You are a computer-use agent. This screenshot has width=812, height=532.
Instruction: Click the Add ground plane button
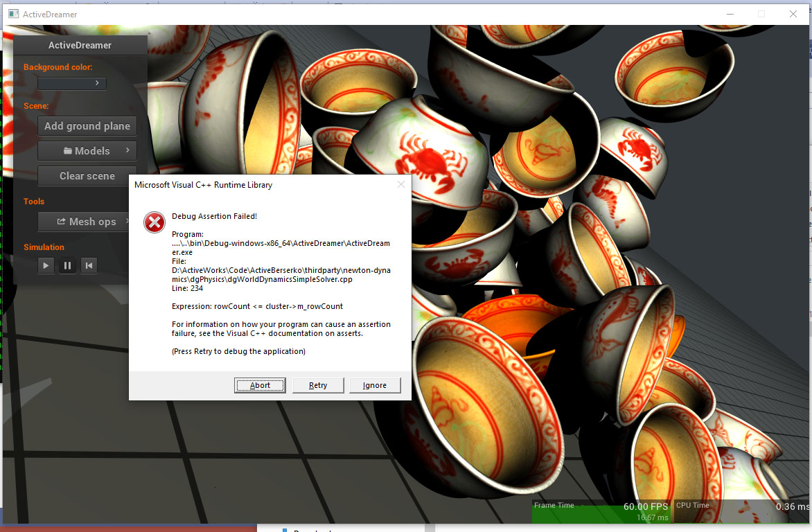point(87,126)
